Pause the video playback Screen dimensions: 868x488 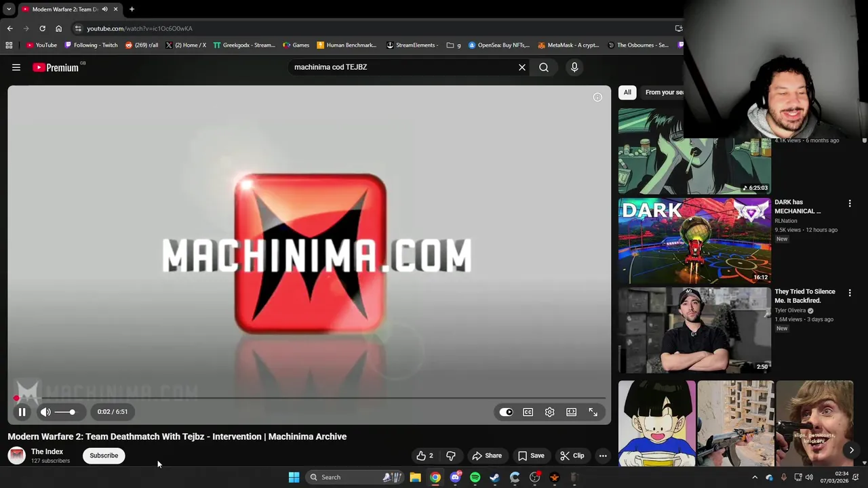click(22, 411)
